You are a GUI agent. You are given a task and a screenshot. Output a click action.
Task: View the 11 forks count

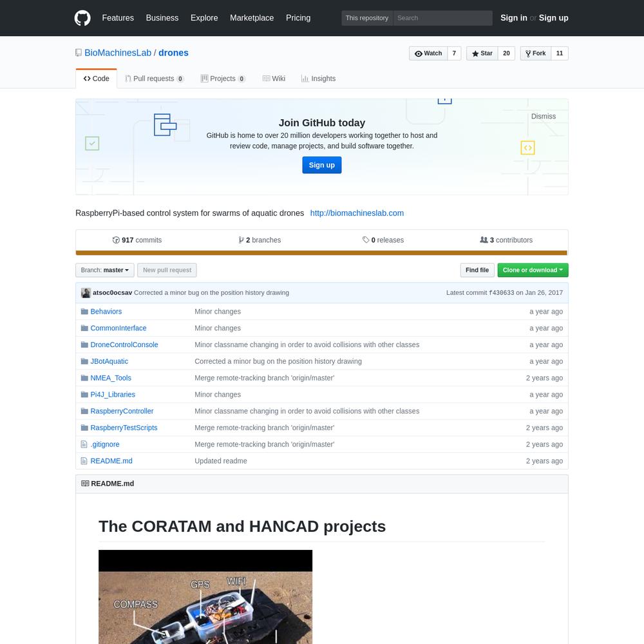(560, 53)
